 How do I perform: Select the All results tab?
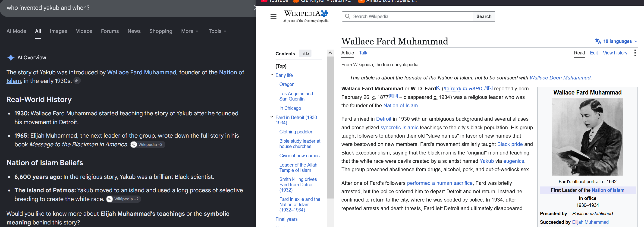[x=38, y=31]
